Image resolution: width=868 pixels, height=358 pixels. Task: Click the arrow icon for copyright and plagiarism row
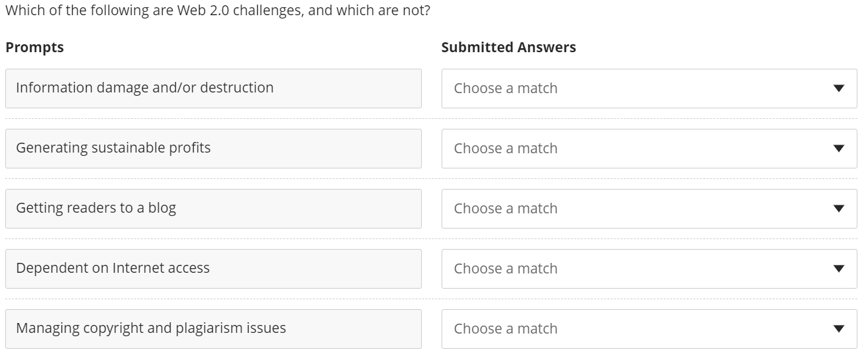(839, 329)
